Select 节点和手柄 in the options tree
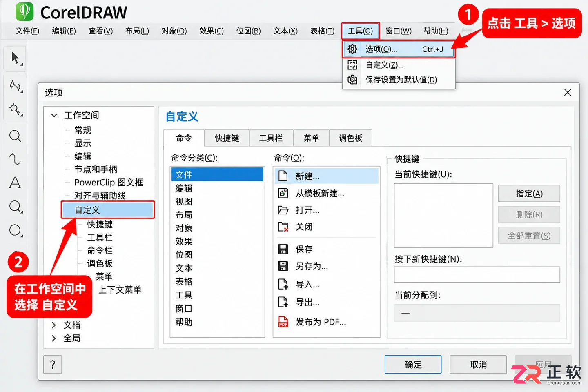 coord(96,169)
